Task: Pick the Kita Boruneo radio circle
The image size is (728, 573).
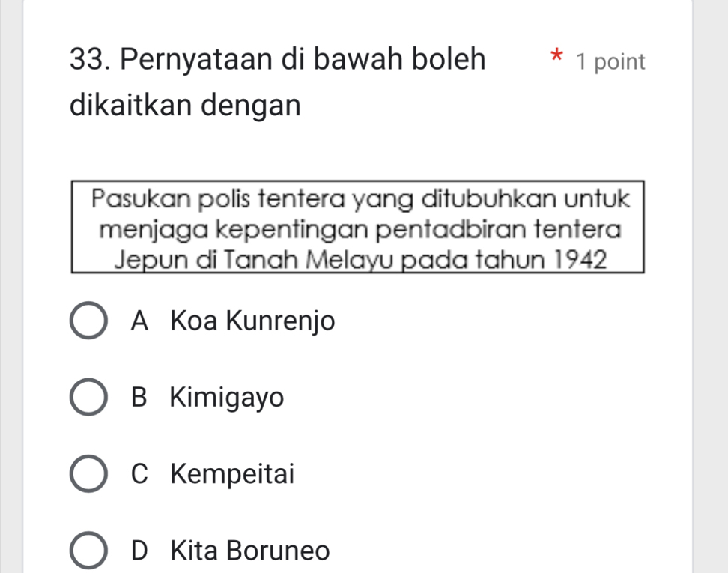Action: (x=88, y=551)
